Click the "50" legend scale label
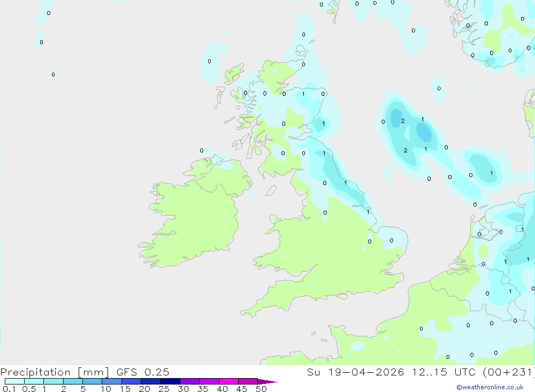This screenshot has width=535, height=392. click(x=261, y=389)
